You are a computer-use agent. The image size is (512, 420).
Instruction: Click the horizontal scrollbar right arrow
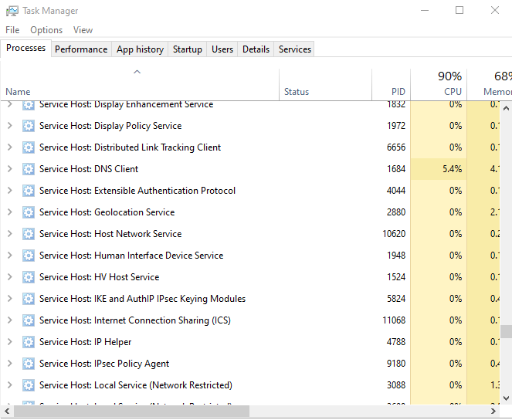click(x=493, y=411)
